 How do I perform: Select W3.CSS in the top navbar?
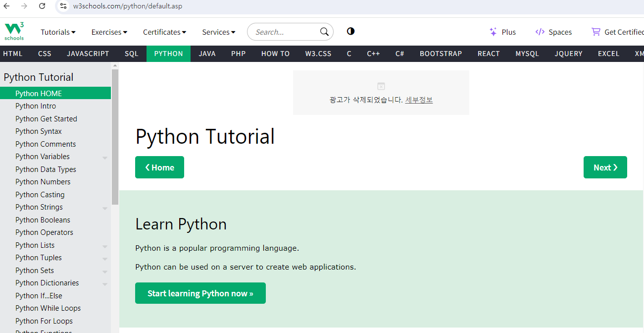point(318,54)
